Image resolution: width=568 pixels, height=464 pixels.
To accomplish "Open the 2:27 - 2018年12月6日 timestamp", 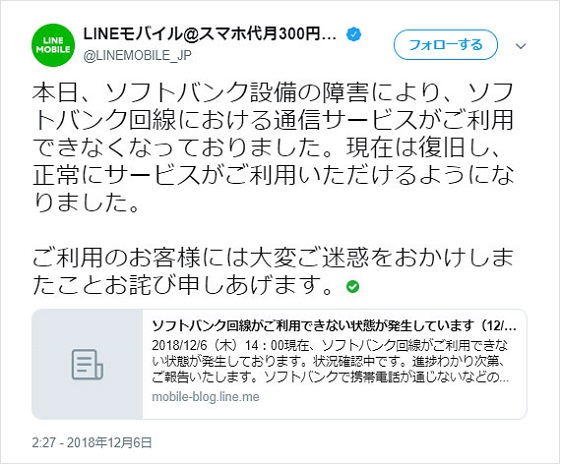I will tap(92, 443).
